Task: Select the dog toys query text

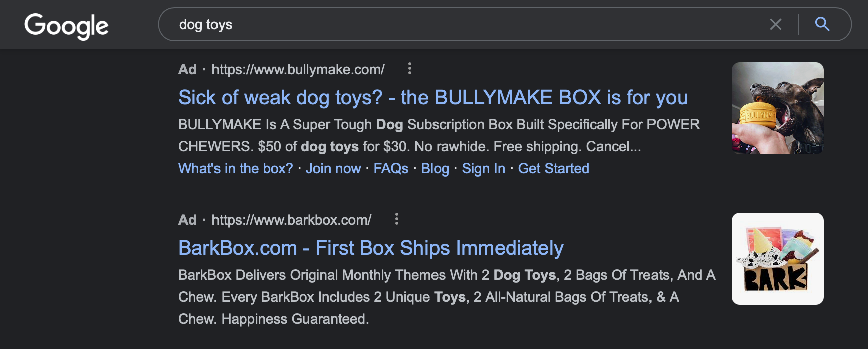Action: click(205, 24)
